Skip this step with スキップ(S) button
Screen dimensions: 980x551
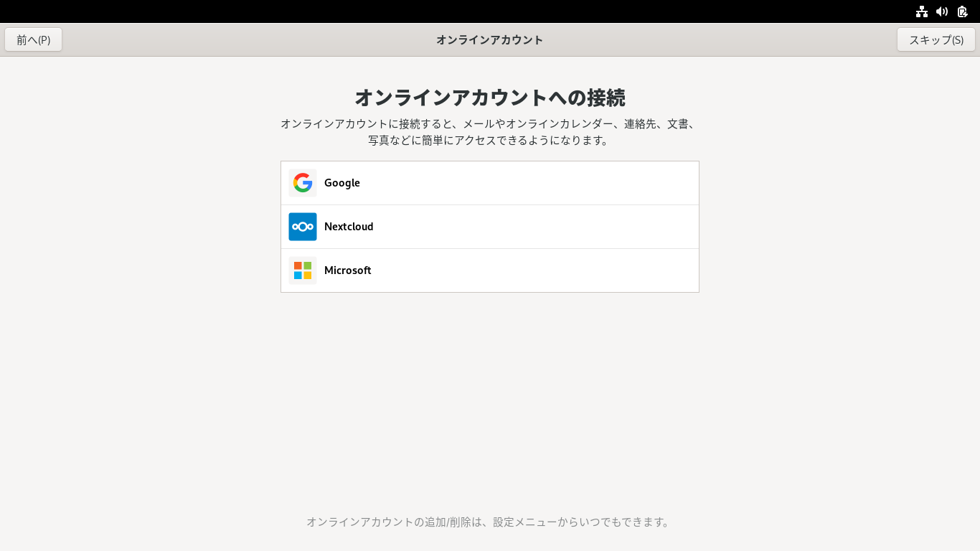click(x=936, y=39)
